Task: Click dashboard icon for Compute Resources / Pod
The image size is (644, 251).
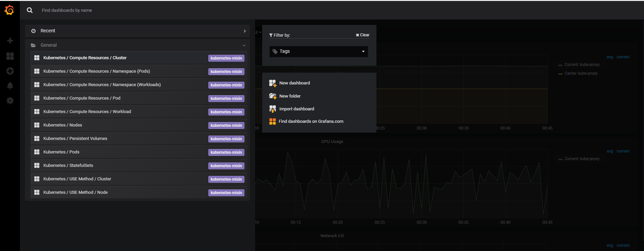Action: [37, 98]
